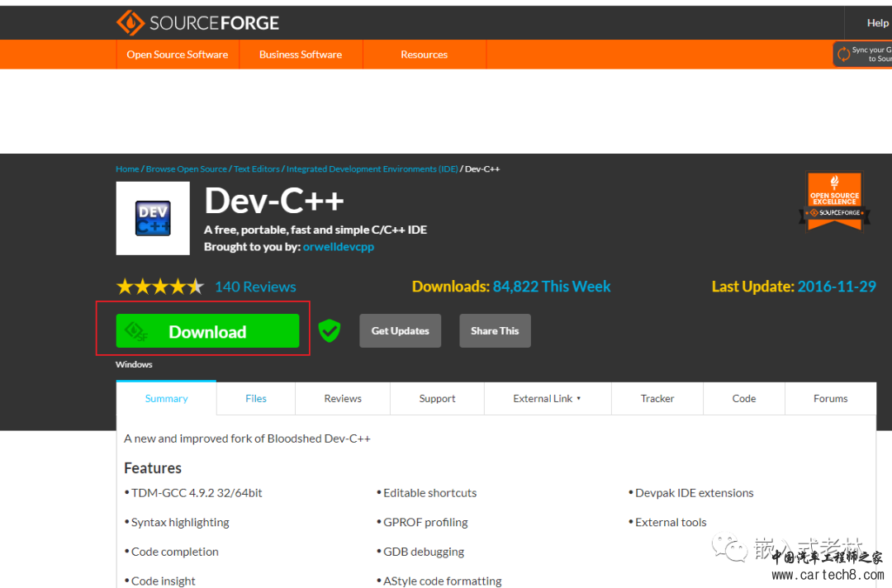892x588 pixels.
Task: Click 'External tools' feature text
Action: pos(671,523)
